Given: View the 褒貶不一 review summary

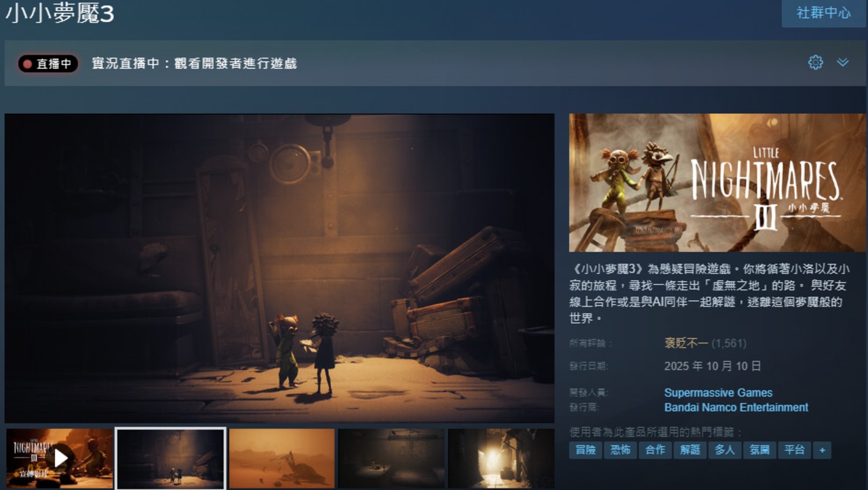Looking at the screenshot, I should coord(684,344).
